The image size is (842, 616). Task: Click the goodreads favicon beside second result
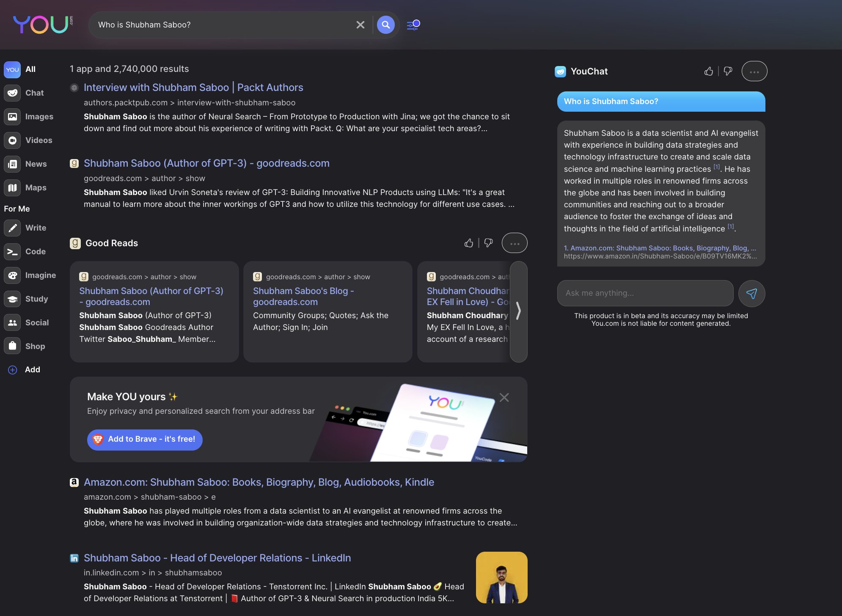(74, 163)
